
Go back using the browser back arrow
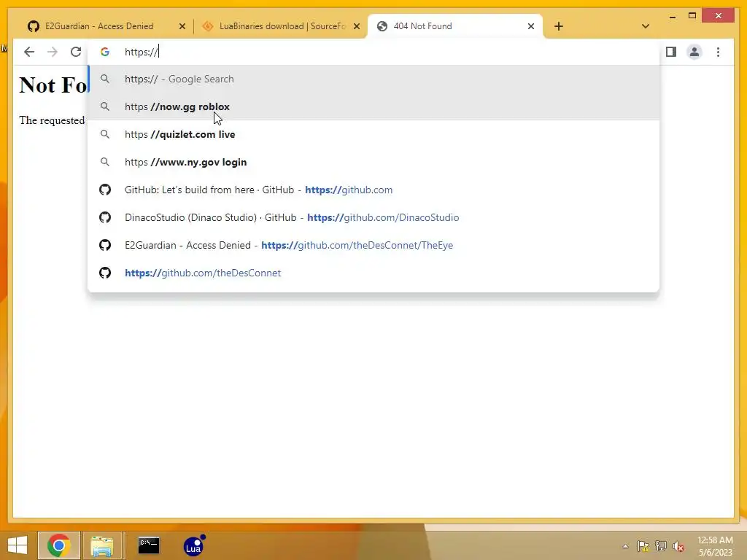click(29, 52)
